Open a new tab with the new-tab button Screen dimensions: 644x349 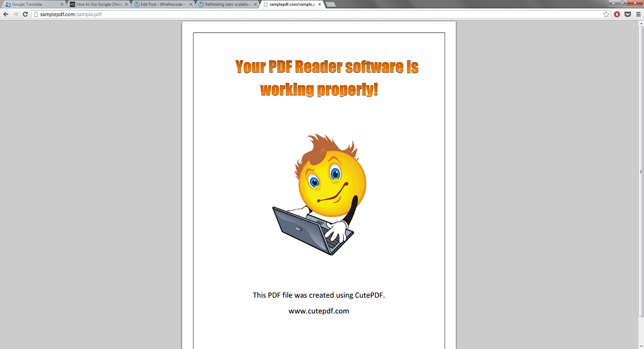(x=330, y=4)
